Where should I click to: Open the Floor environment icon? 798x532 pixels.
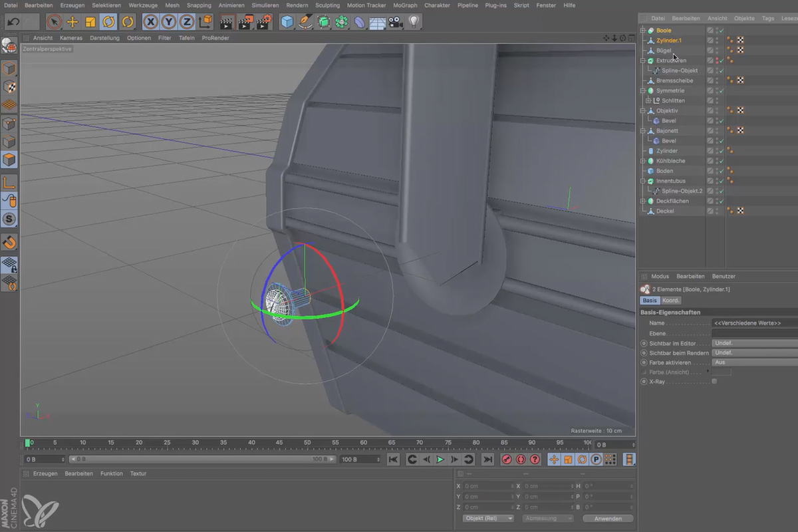[x=378, y=22]
